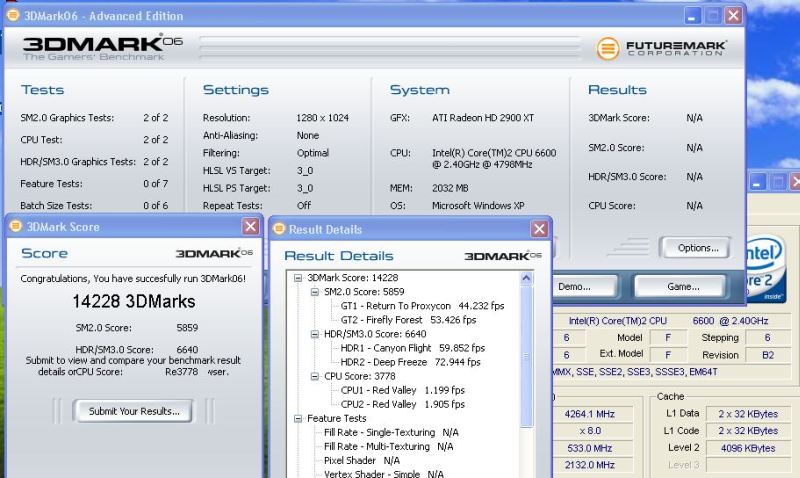Select Vertex Shader - Simple row
800x478 pixels.
(x=383, y=473)
